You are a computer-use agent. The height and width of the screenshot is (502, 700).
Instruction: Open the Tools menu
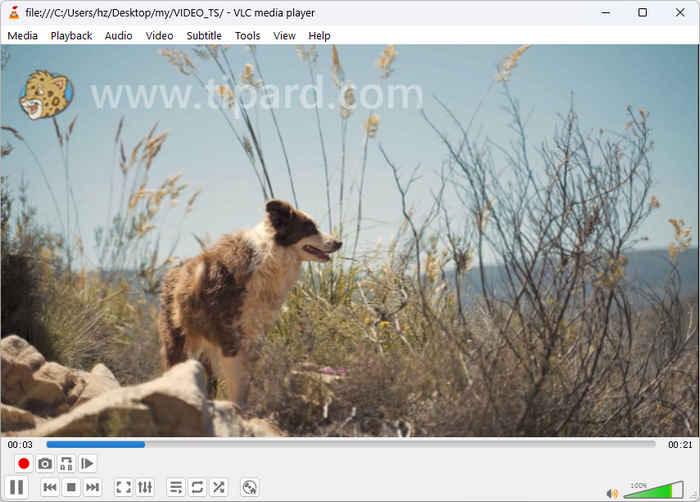point(248,36)
